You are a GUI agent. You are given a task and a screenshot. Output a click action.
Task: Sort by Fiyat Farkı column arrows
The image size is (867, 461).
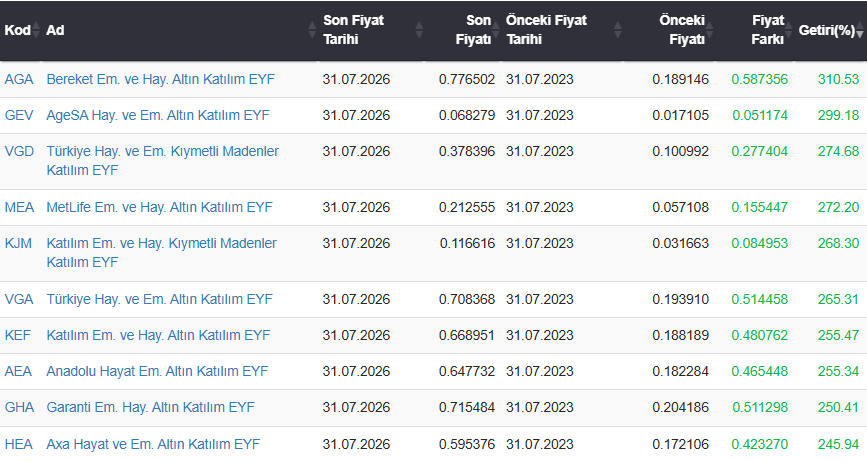(x=788, y=30)
